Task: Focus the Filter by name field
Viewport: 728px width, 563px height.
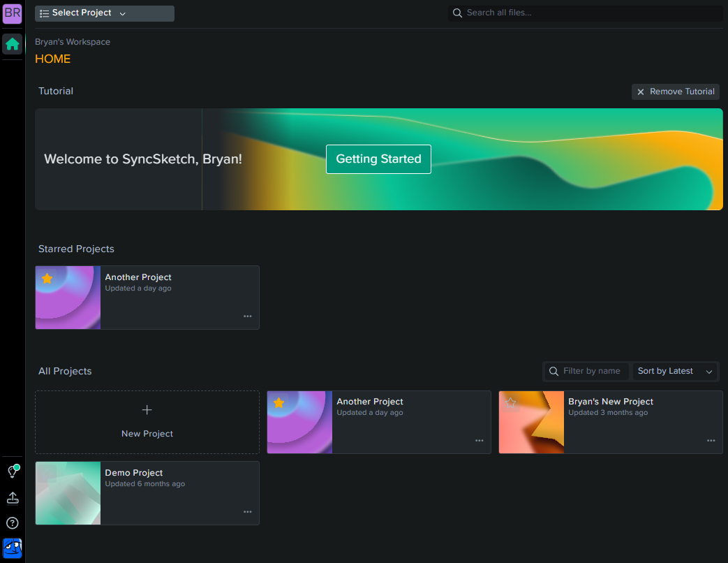Action: (586, 371)
